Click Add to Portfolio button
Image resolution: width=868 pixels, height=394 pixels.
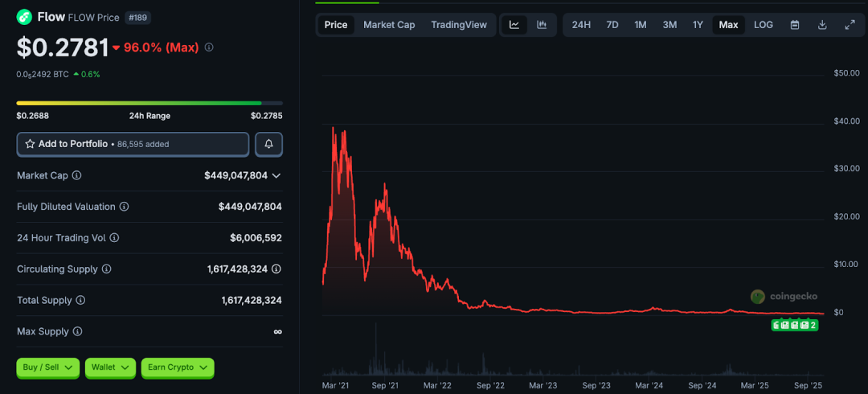click(x=133, y=144)
